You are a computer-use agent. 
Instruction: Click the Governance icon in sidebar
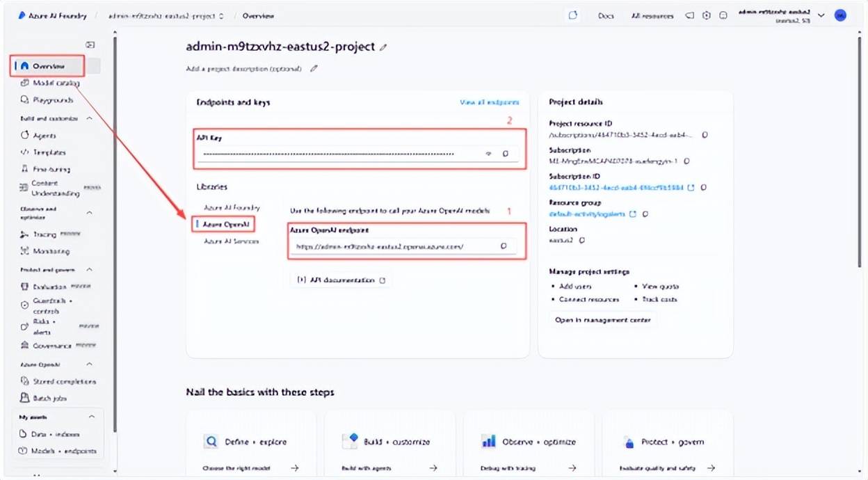coord(25,346)
